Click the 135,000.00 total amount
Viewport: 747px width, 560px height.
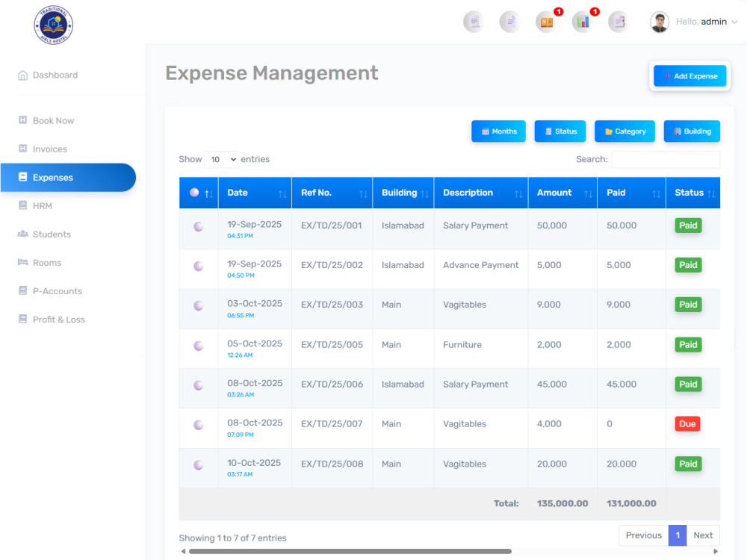(x=562, y=503)
